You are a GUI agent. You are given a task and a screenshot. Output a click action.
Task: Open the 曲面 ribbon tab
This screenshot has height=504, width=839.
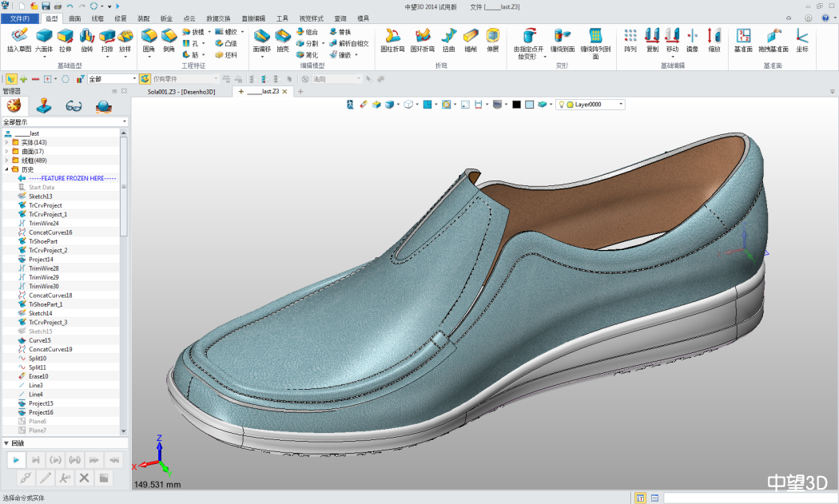pyautogui.click(x=74, y=18)
